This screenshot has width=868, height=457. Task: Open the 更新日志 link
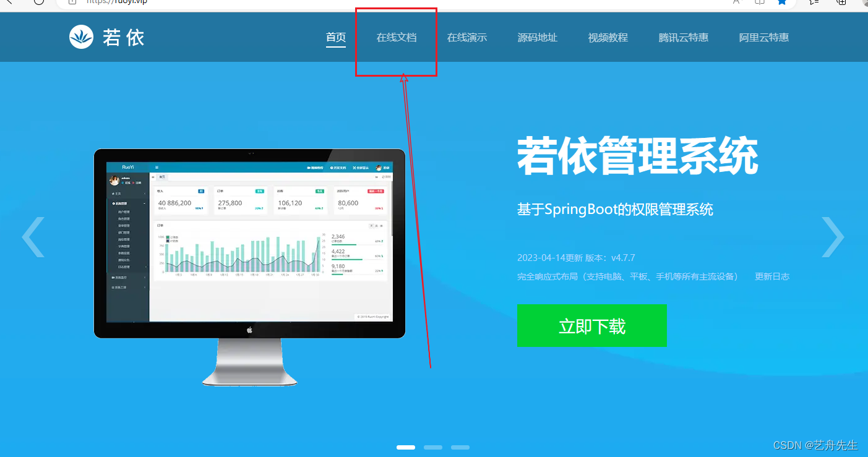pyautogui.click(x=771, y=276)
